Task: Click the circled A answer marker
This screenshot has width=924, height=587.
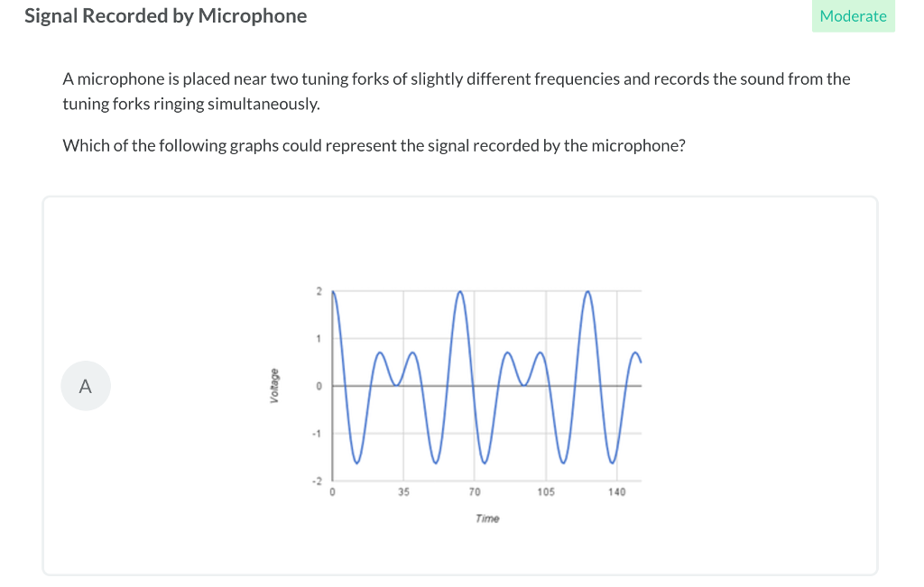Action: pos(85,385)
